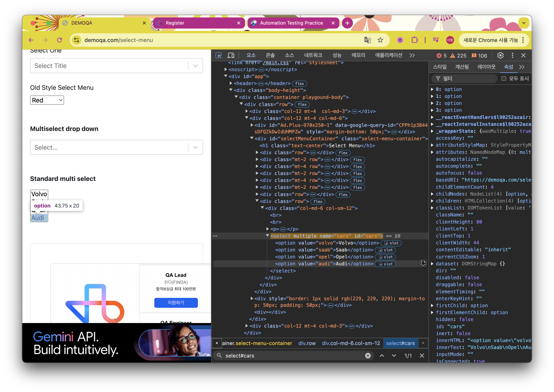This screenshot has width=554, height=392.
Task: Open DevTools settings gear
Action: (500, 55)
